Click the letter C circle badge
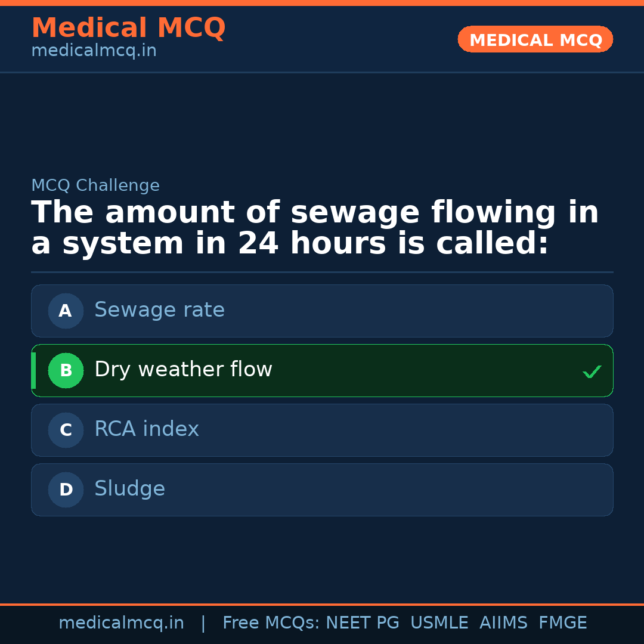 pos(66,430)
